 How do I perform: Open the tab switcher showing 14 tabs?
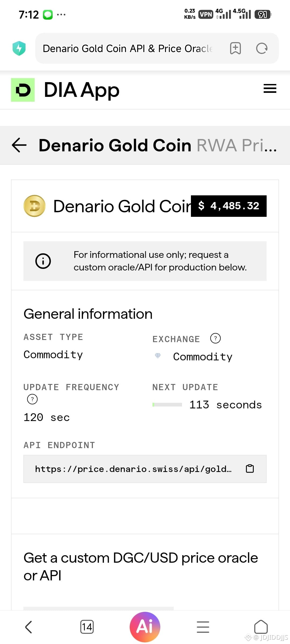pyautogui.click(x=87, y=627)
